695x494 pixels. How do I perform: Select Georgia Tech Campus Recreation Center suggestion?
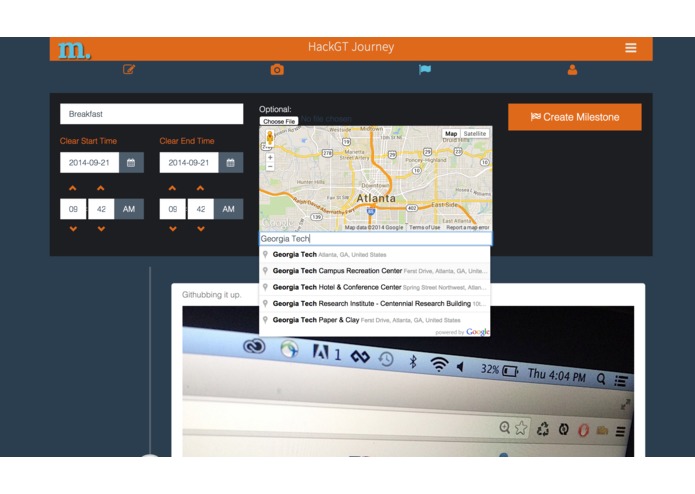point(375,271)
